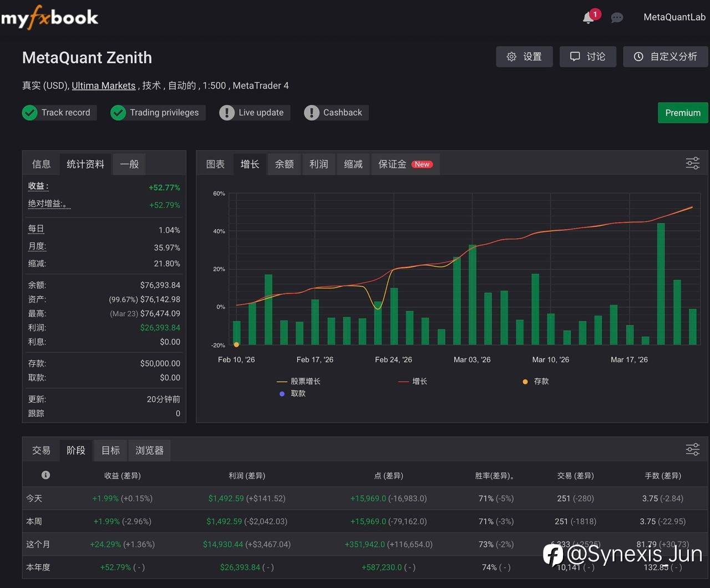Open the chat messages bubble icon

click(x=617, y=18)
